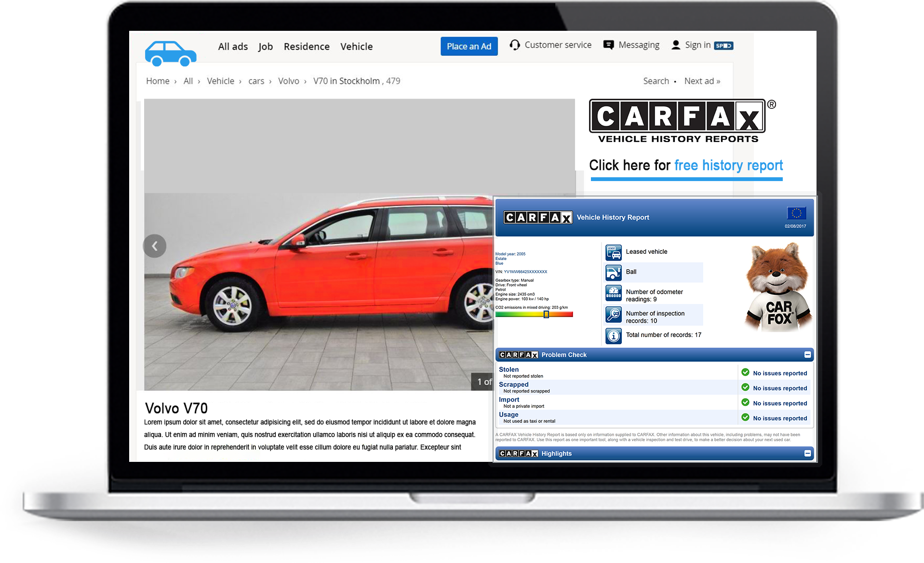This screenshot has width=924, height=563.
Task: Click 'Total number of records: 17' text
Action: [x=664, y=335]
